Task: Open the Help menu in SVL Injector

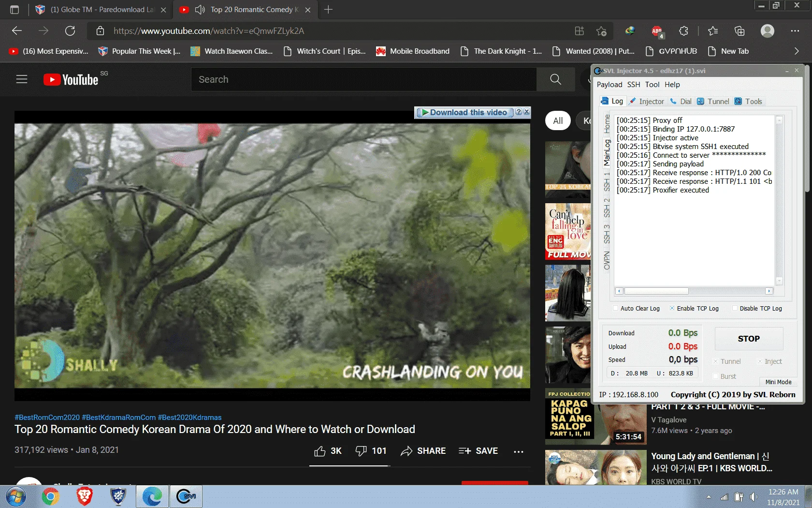Action: pyautogui.click(x=672, y=85)
